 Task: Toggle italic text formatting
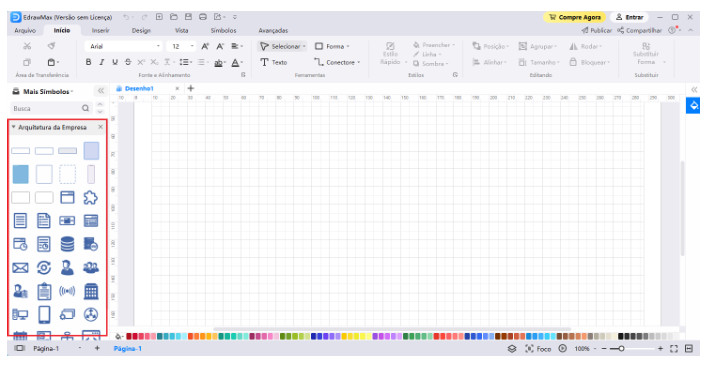(102, 62)
